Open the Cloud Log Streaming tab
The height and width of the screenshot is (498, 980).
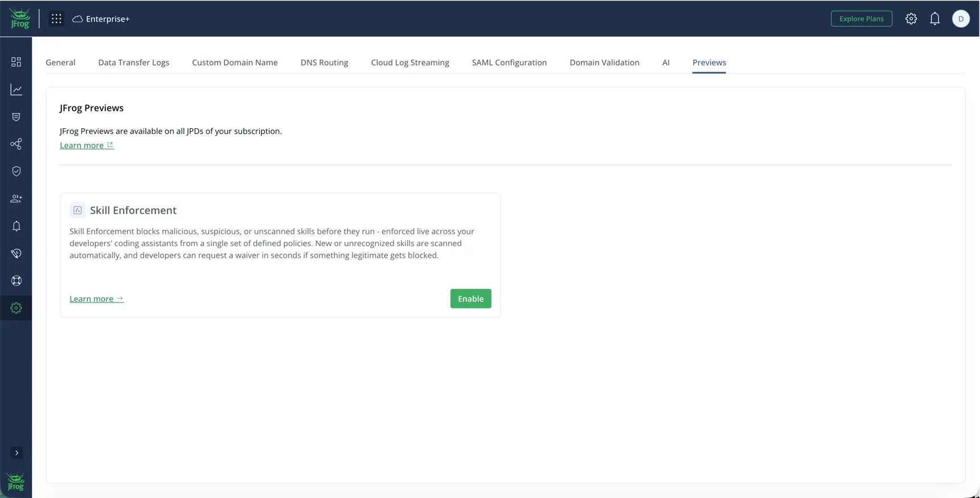pos(410,63)
